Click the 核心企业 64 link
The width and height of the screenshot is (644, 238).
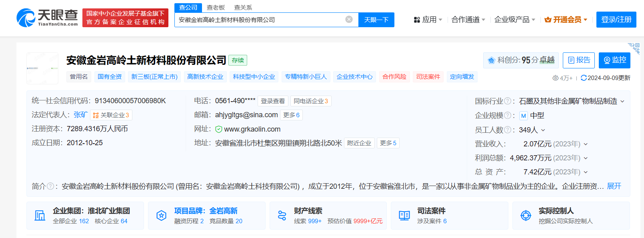click(111, 221)
